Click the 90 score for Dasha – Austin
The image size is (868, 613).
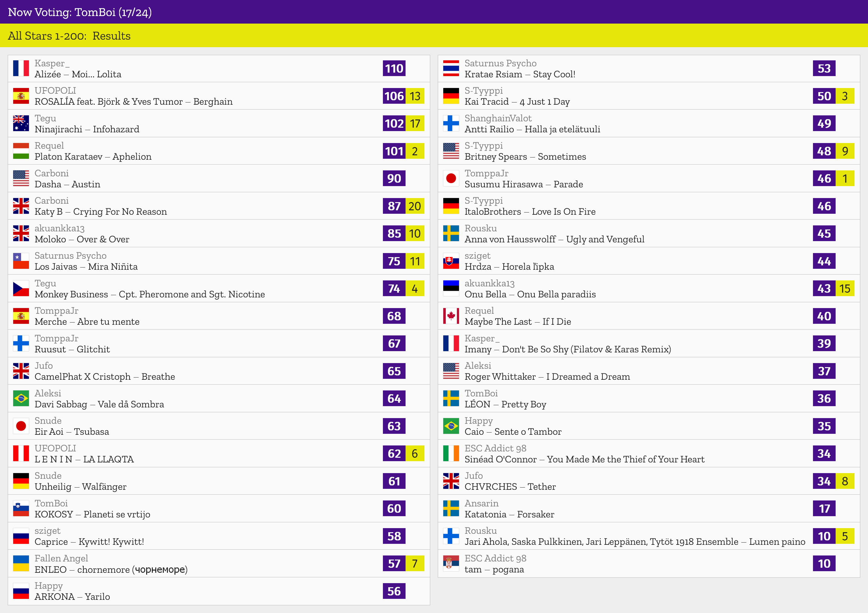pos(394,178)
